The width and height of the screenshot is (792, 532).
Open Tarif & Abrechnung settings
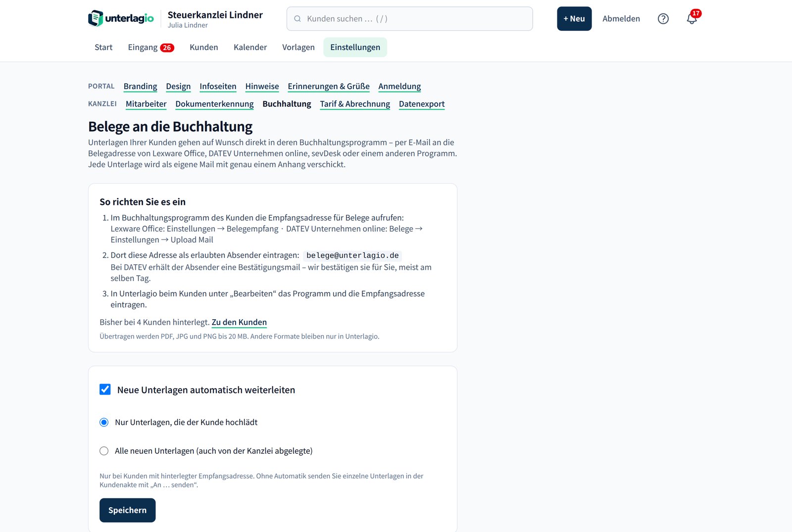355,104
